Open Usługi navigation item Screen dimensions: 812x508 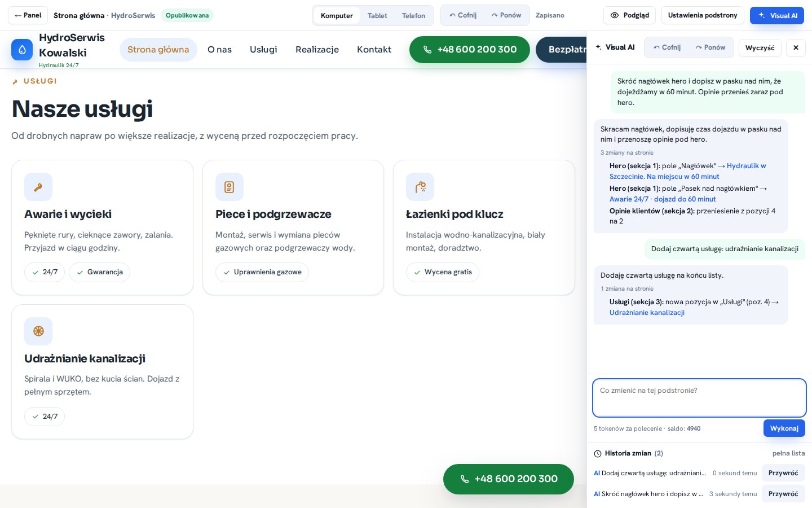(x=263, y=50)
